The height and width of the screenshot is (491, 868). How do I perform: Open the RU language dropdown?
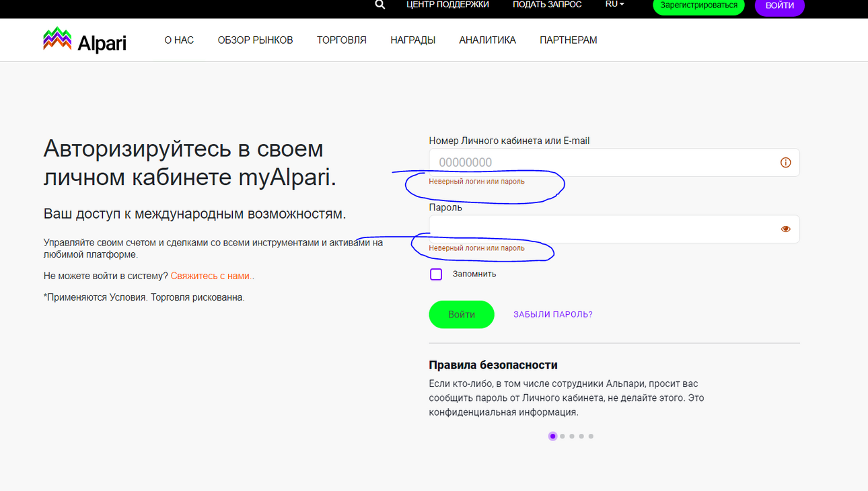click(x=614, y=4)
